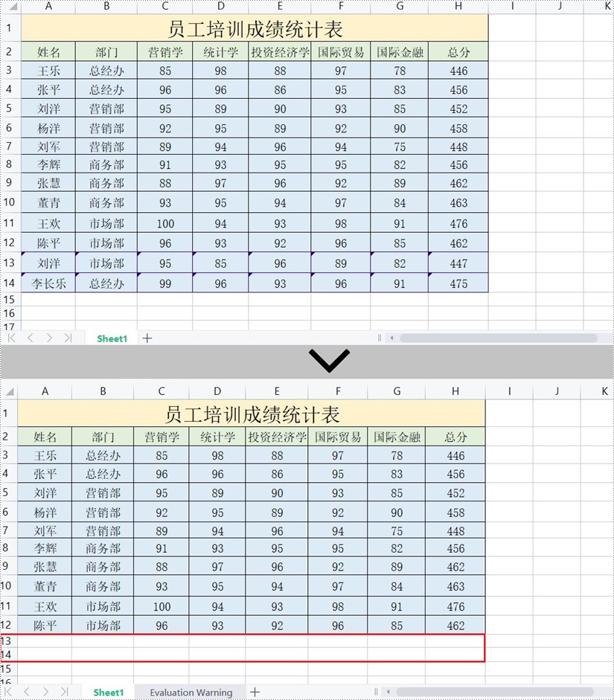Click scroll-left arrow in bottom spreadsheet scrollbar
This screenshot has height=700, width=614.
[388, 692]
